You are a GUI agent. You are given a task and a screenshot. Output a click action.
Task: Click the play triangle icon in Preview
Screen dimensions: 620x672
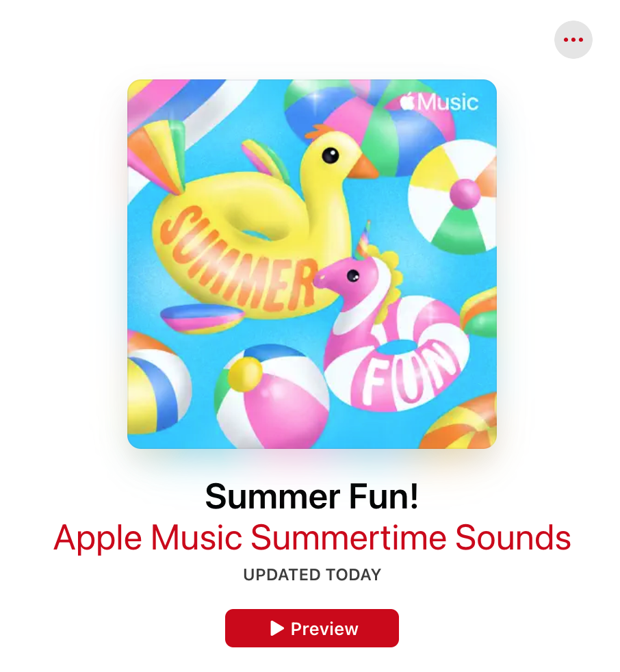(x=276, y=628)
